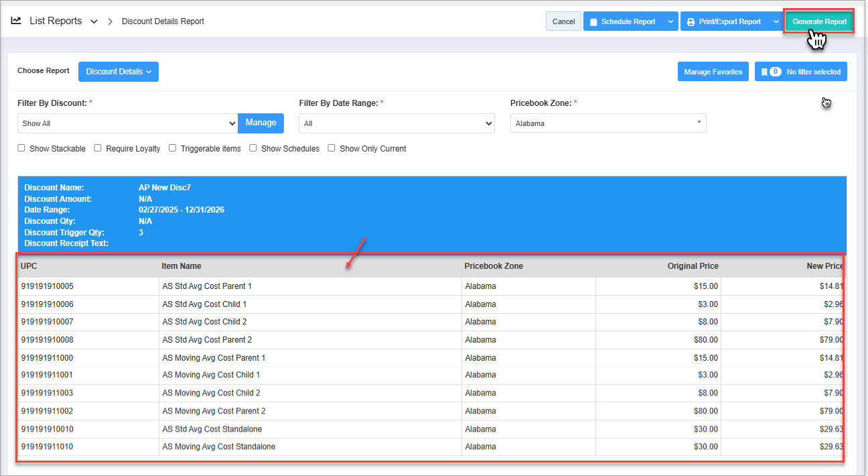868x476 pixels.
Task: Click the breadcrumb arrow separator icon
Action: tap(110, 21)
